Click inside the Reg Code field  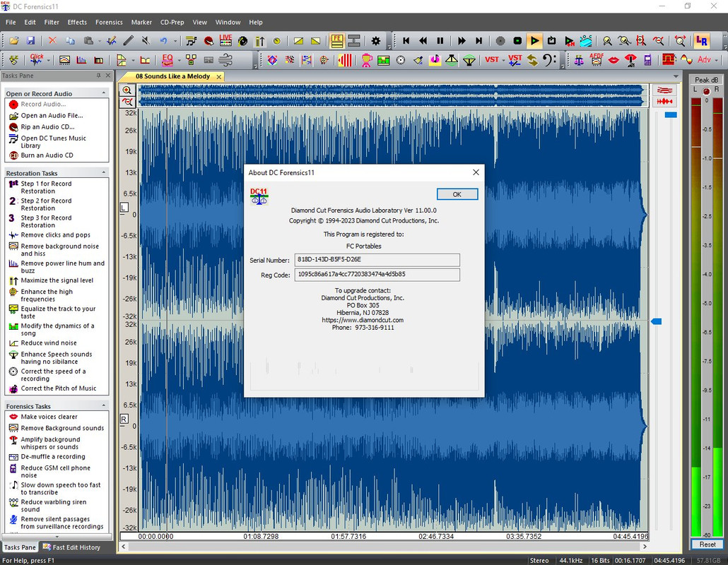377,275
